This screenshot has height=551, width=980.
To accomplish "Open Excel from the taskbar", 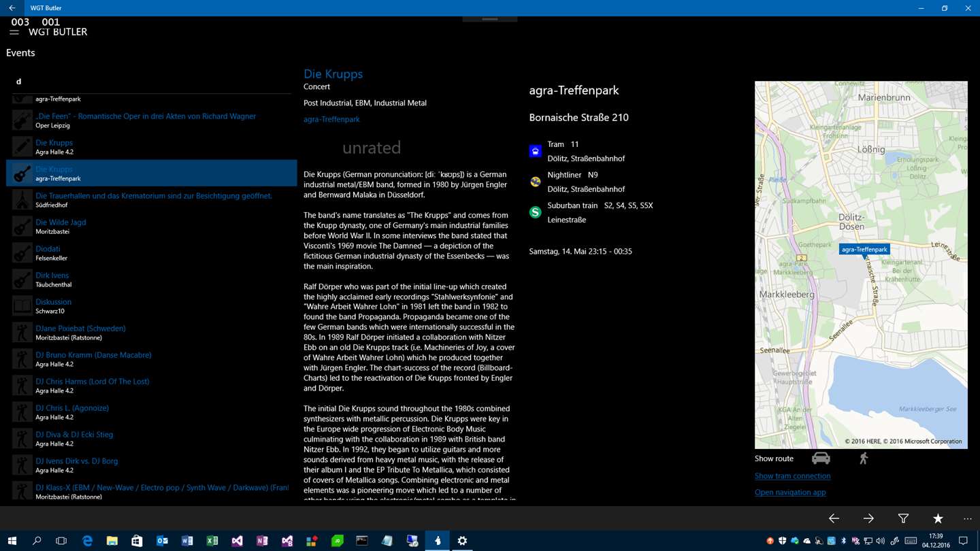I will click(212, 541).
